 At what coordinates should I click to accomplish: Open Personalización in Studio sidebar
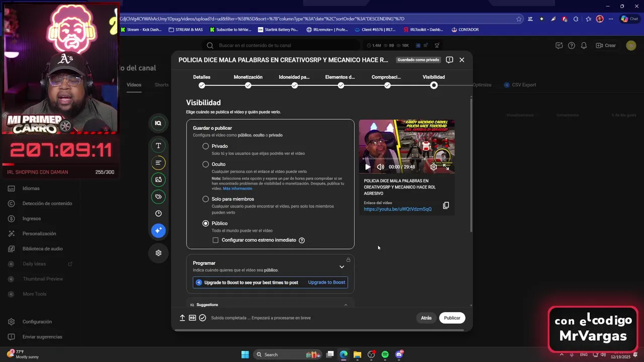click(39, 234)
